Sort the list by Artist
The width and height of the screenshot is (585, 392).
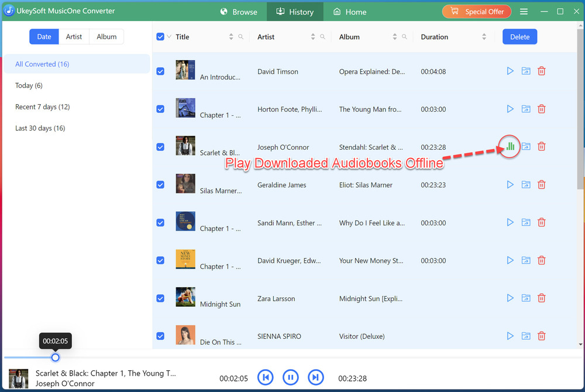point(312,36)
